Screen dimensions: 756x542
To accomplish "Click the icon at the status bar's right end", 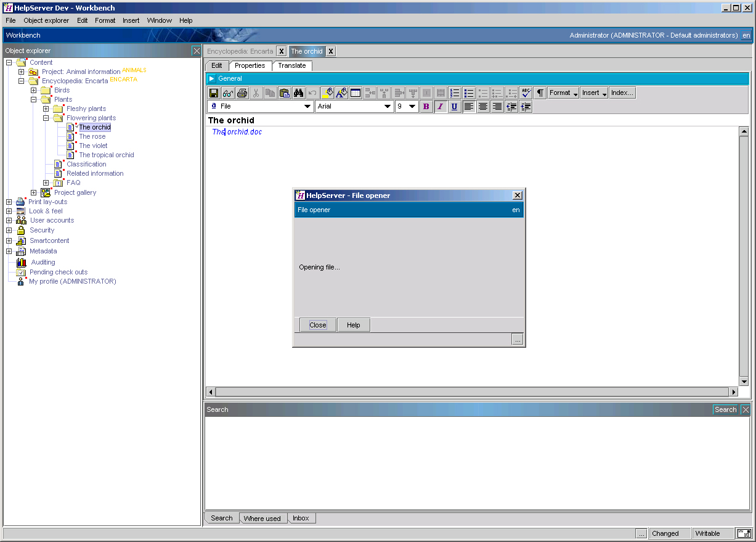I will click(x=744, y=533).
